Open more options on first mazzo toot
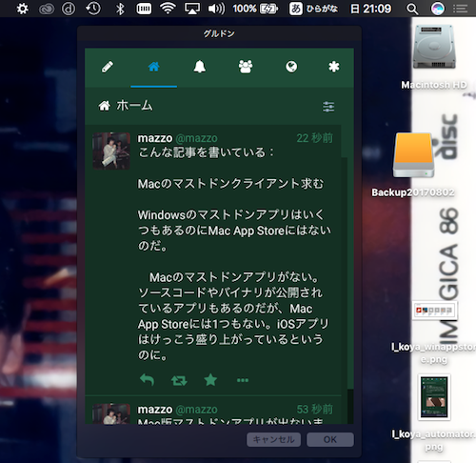476x463 pixels. 243,380
